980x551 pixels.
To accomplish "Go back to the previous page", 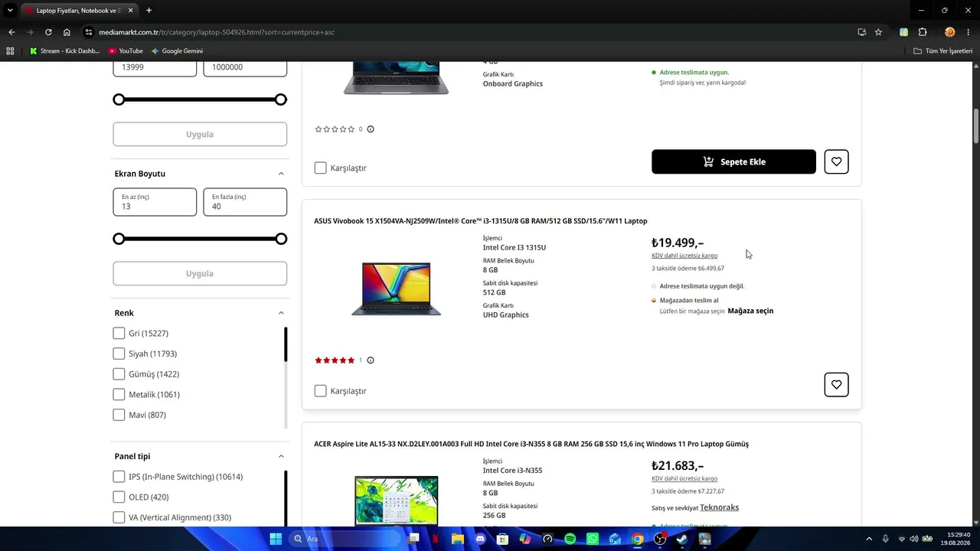I will 11,32.
